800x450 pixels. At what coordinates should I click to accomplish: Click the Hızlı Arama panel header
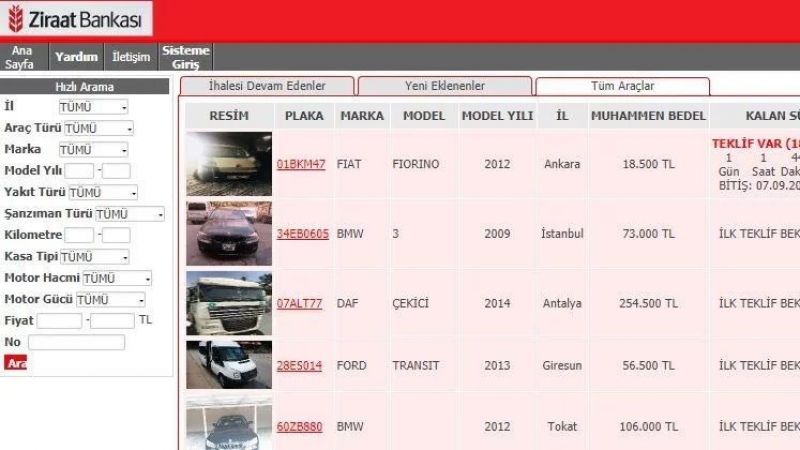click(84, 86)
